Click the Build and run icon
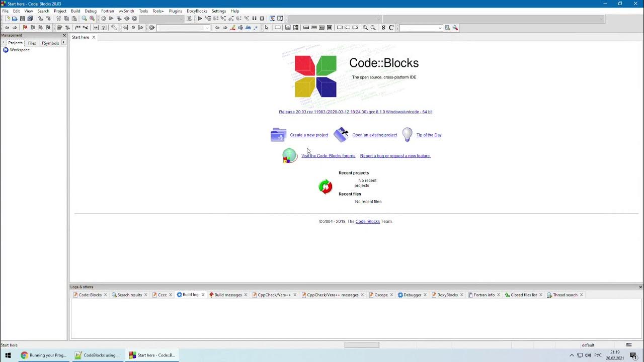 click(119, 19)
